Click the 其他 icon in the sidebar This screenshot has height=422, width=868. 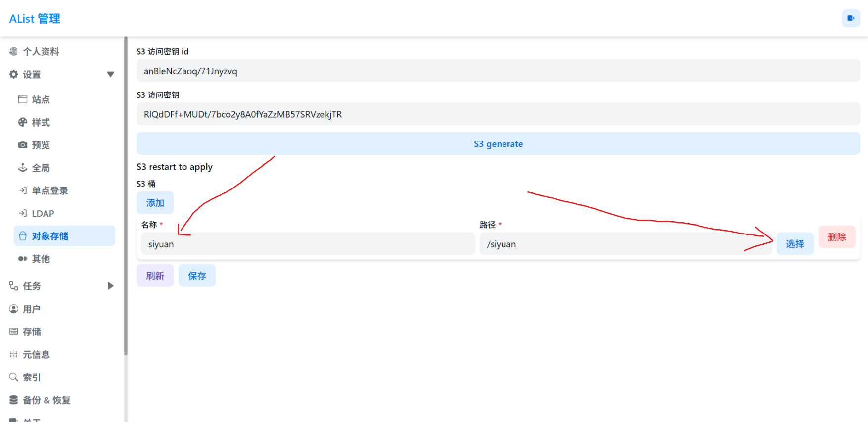(x=23, y=259)
